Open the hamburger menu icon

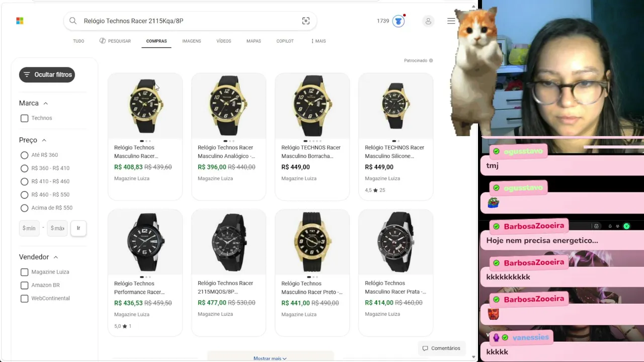(x=451, y=21)
